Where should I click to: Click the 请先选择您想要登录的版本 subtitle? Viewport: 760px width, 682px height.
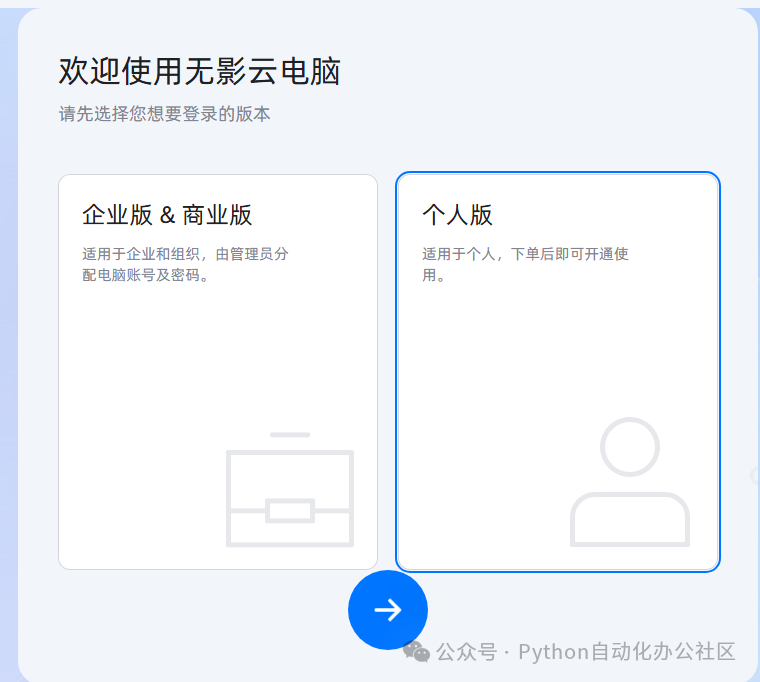click(x=164, y=114)
